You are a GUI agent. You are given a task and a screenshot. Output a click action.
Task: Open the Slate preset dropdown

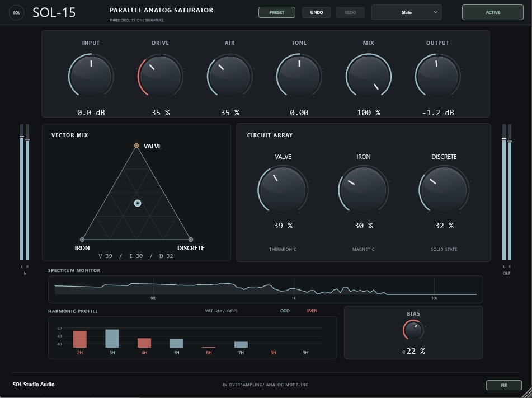pyautogui.click(x=407, y=12)
